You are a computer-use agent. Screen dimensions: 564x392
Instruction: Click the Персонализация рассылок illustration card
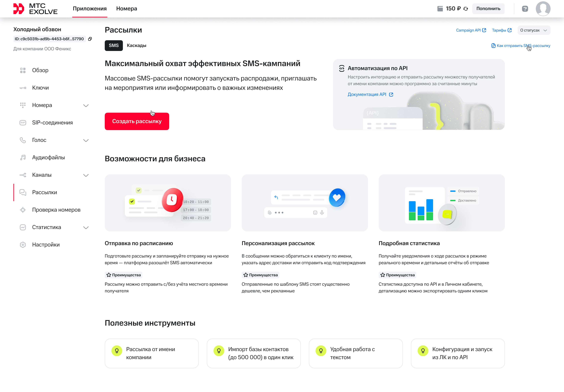pyautogui.click(x=305, y=203)
